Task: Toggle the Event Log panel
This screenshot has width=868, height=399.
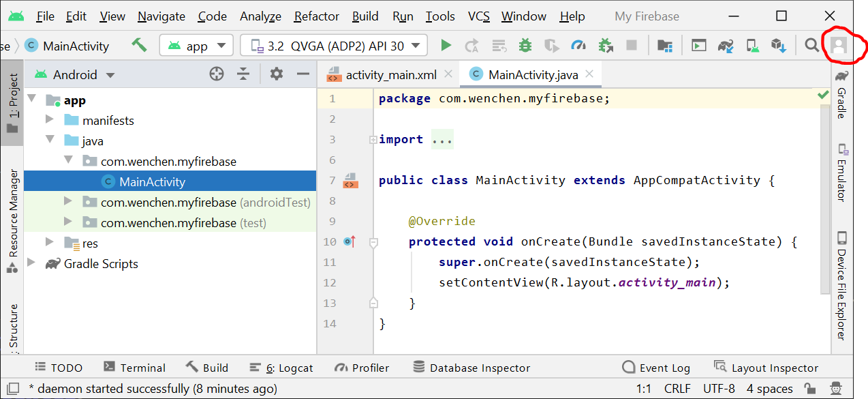Action: [x=656, y=368]
